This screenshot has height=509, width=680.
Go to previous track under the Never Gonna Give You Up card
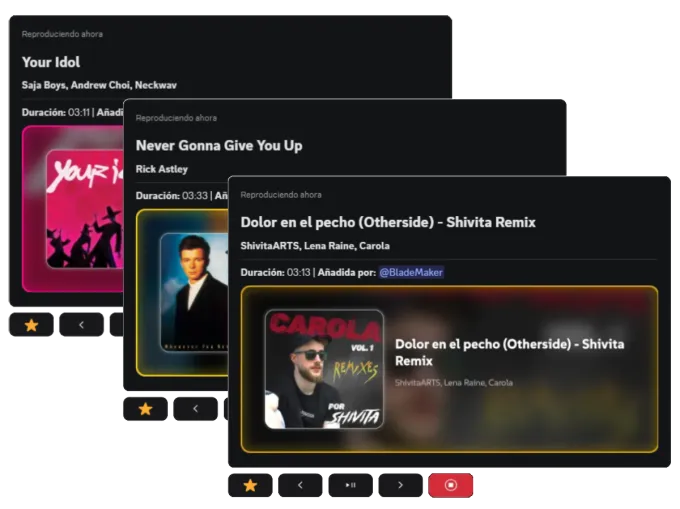(195, 408)
